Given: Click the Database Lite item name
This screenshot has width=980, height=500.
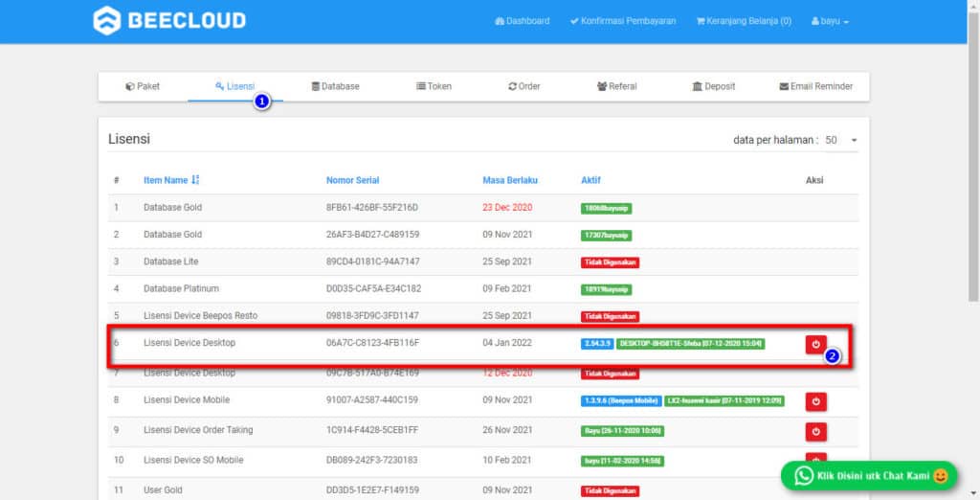Looking at the screenshot, I should [x=170, y=261].
